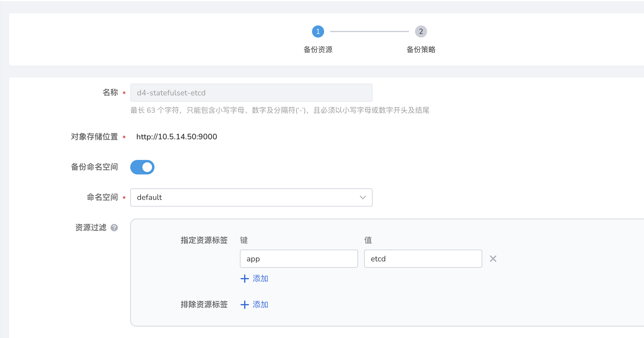Click the step 2 circle icon
644x338 pixels.
point(421,31)
